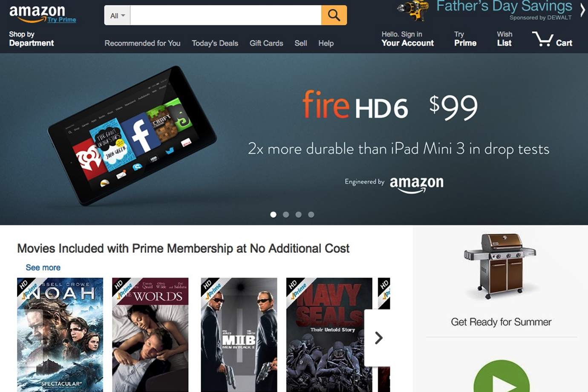Viewport: 588px width, 392px height.
Task: Click the brown grill product image
Action: [500, 265]
